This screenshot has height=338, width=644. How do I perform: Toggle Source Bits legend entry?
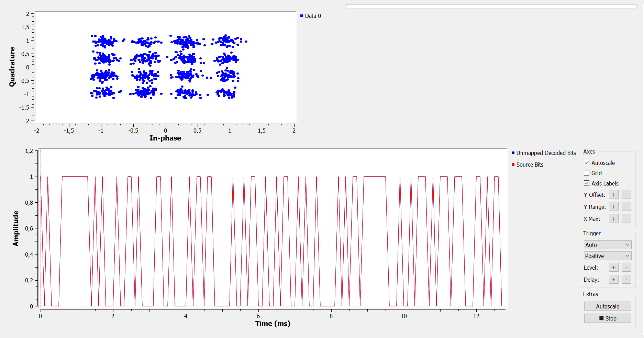(528, 165)
